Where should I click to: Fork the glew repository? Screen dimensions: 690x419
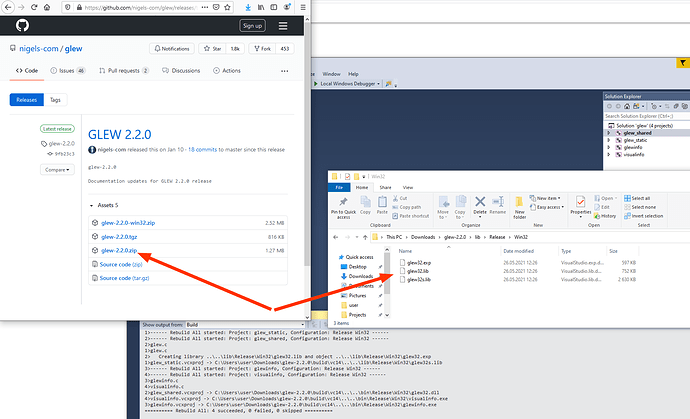click(262, 49)
